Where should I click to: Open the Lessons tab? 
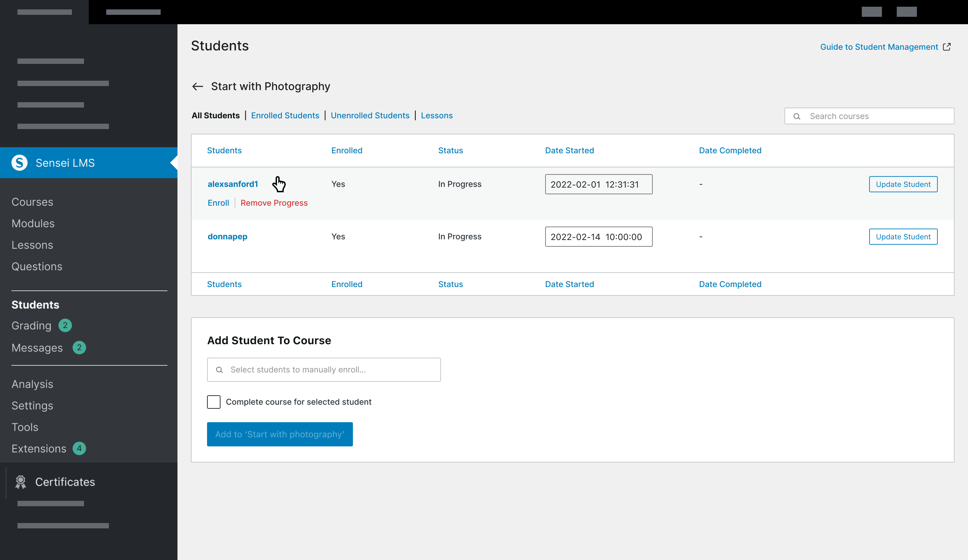coord(437,115)
